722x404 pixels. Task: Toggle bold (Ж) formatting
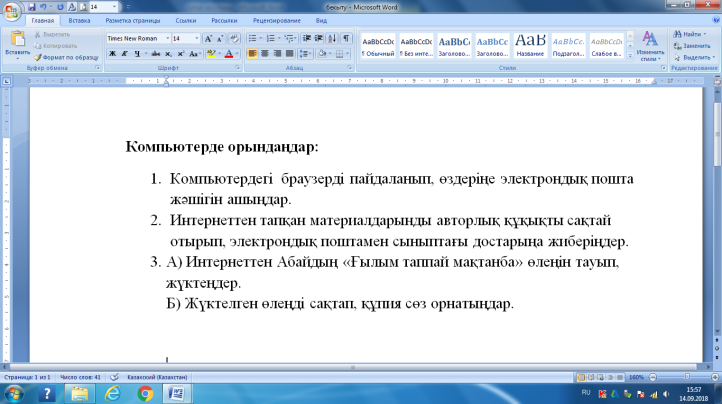(x=112, y=54)
